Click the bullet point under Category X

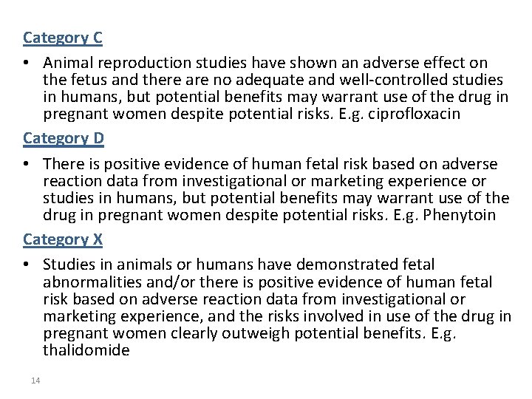pos(27,265)
